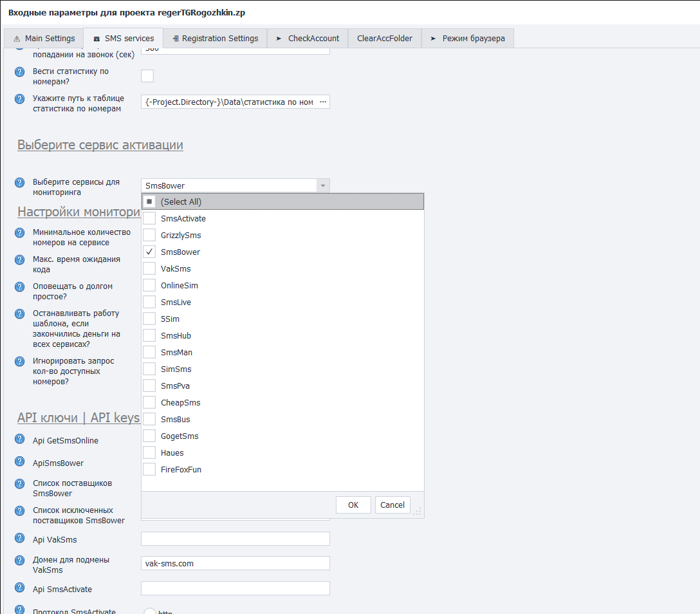Check the SimSms service
This screenshot has width=700, height=614.
tap(149, 369)
